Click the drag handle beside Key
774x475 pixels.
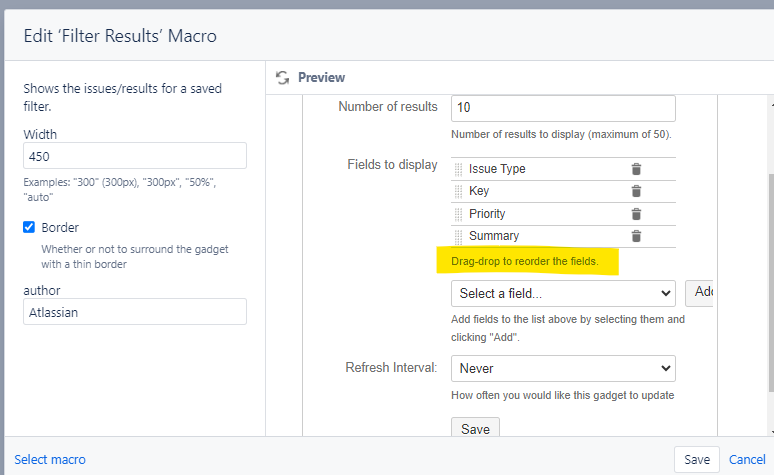tap(458, 192)
